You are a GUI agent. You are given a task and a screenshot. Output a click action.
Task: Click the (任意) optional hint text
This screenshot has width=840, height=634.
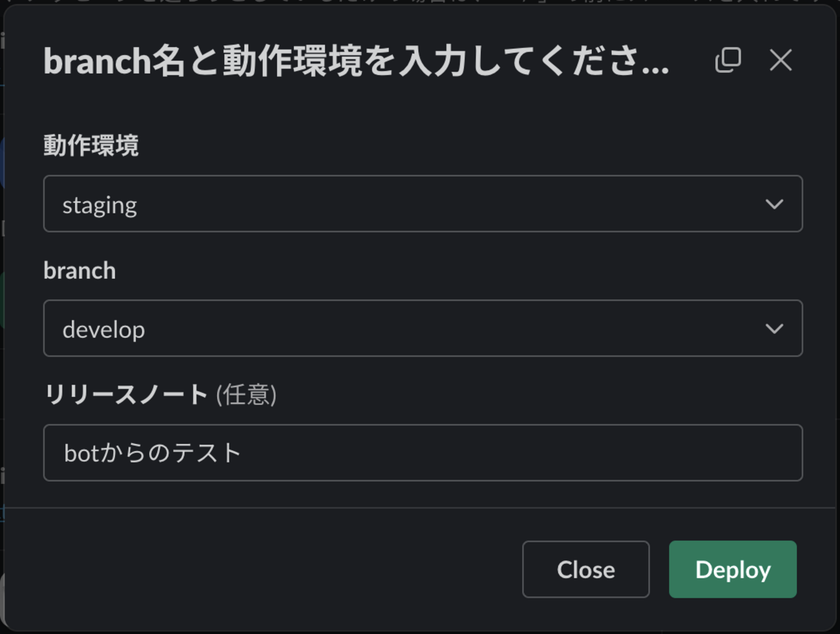(x=246, y=394)
